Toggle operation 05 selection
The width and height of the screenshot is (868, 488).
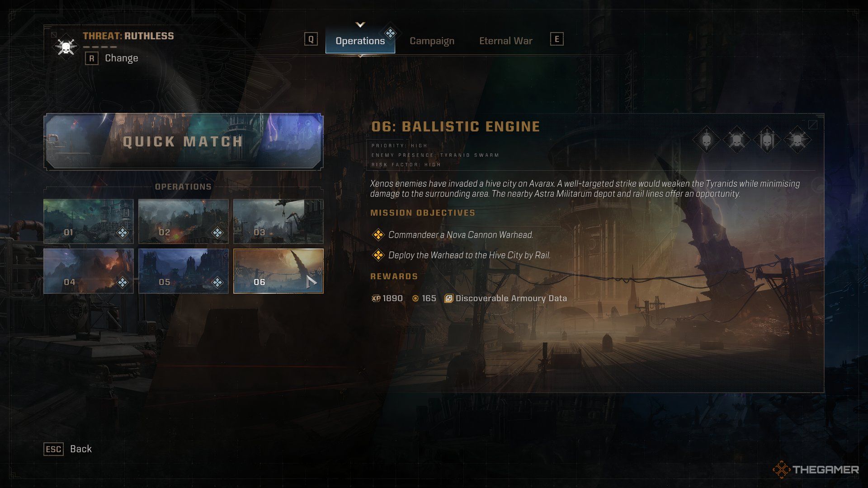click(x=184, y=271)
